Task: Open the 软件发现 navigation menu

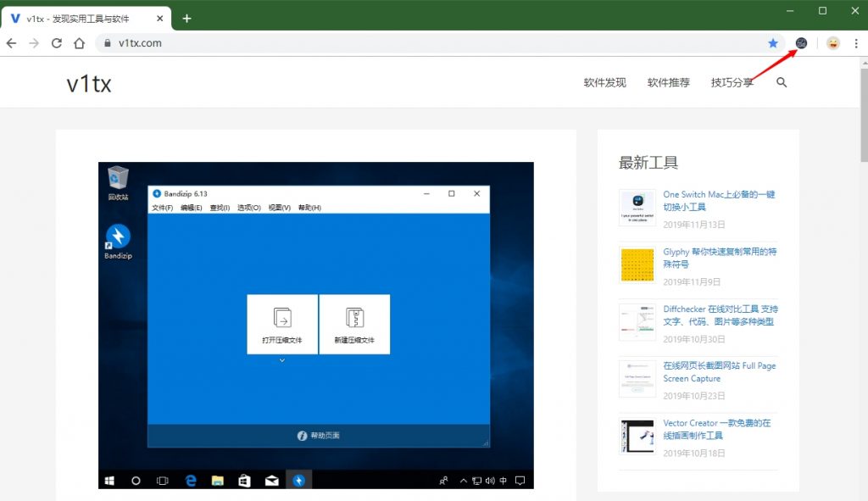Action: [604, 82]
